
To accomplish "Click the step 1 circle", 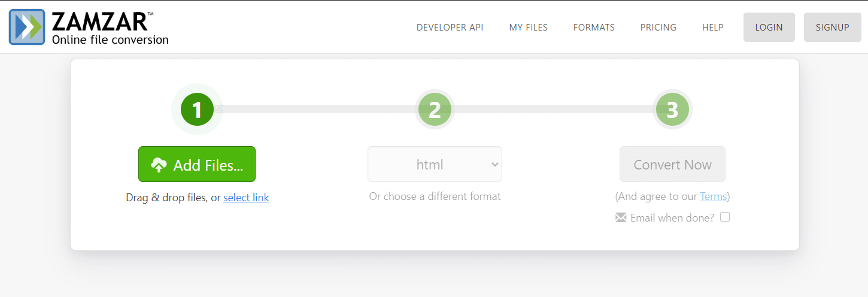I will point(197,110).
